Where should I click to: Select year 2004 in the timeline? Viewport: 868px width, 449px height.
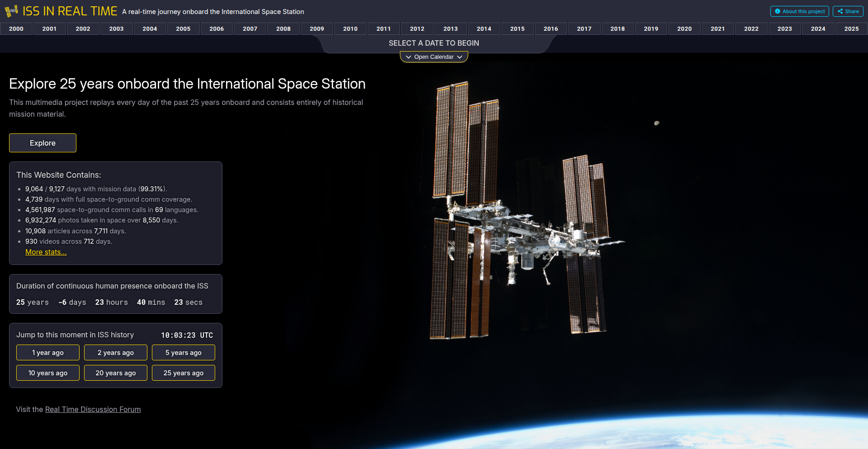coord(150,28)
